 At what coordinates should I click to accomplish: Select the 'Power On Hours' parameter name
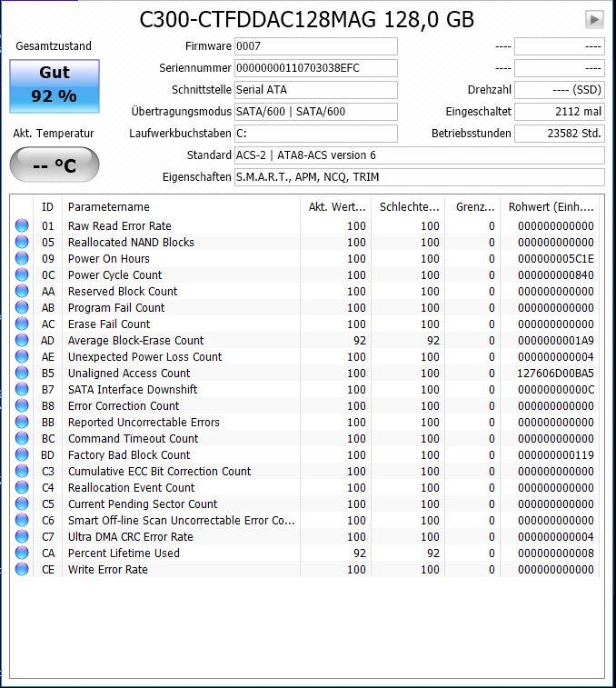(x=108, y=258)
